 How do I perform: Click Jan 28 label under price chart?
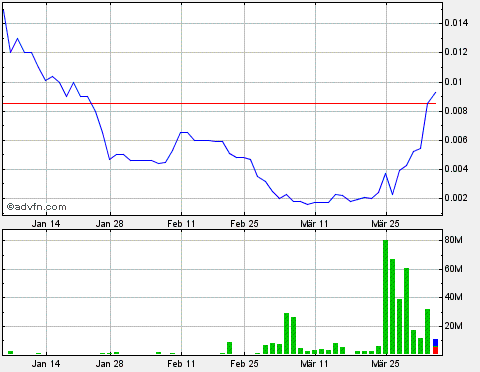110,224
